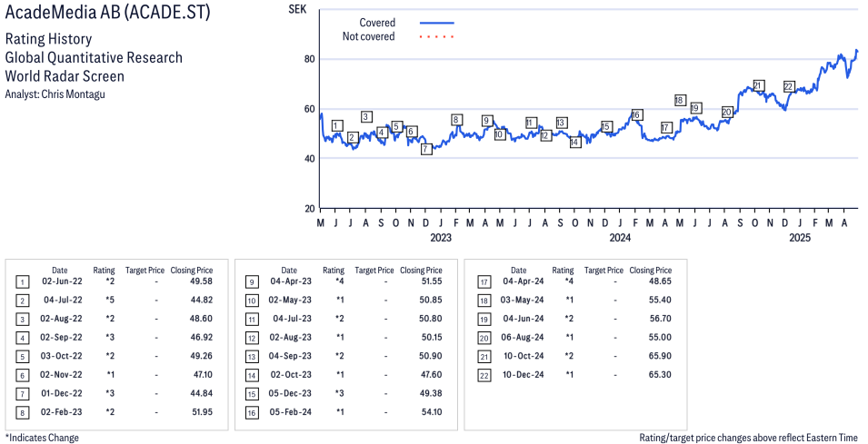
Task: Select chart marker 3 on the price graph
Action: [x=366, y=116]
